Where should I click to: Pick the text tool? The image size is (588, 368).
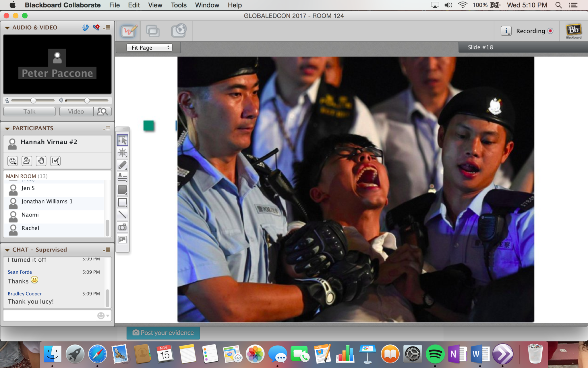point(123,177)
